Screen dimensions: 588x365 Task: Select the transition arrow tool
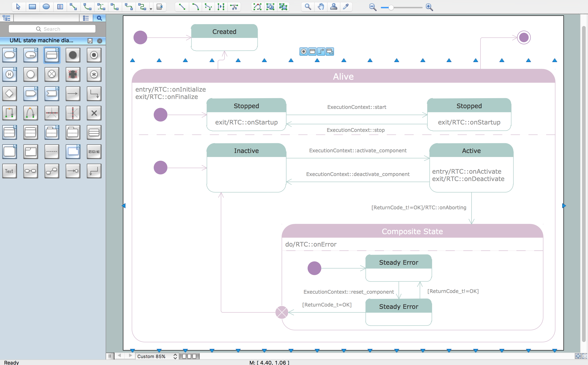tap(73, 93)
